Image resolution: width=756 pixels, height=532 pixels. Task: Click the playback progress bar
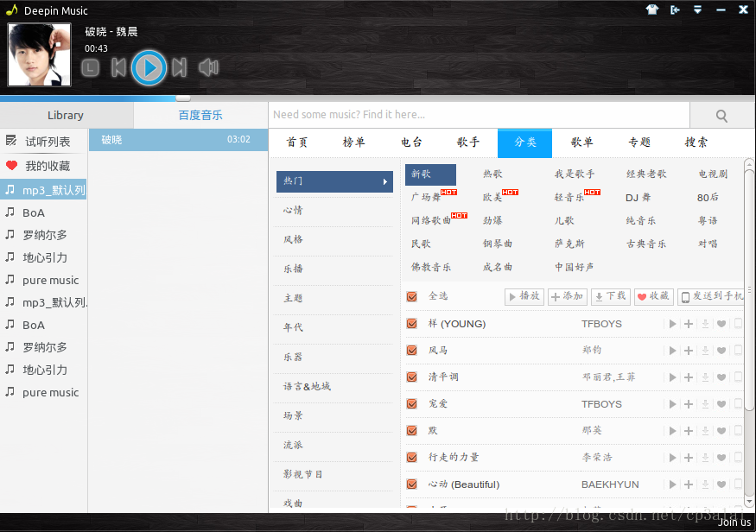378,98
